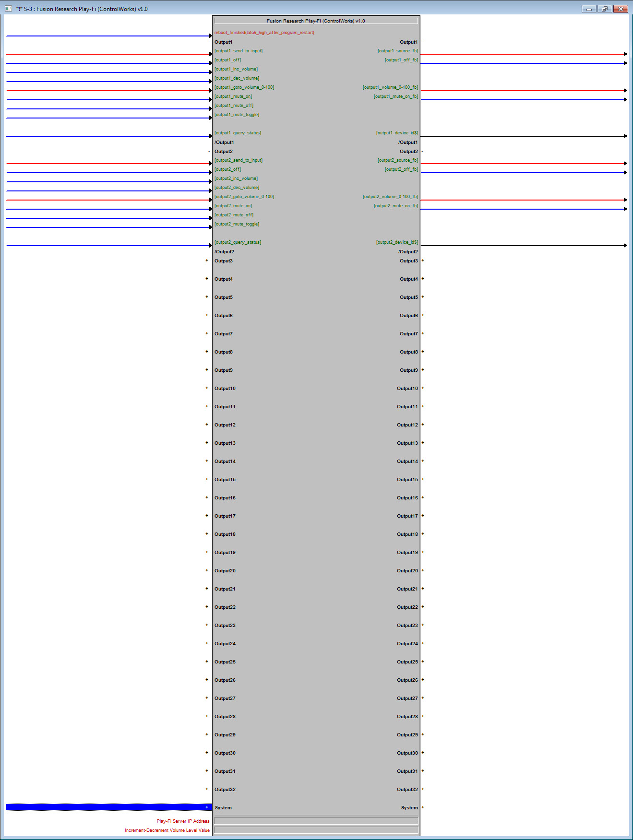Select the [output1_off] input label
Image resolution: width=633 pixels, height=840 pixels.
[227, 60]
